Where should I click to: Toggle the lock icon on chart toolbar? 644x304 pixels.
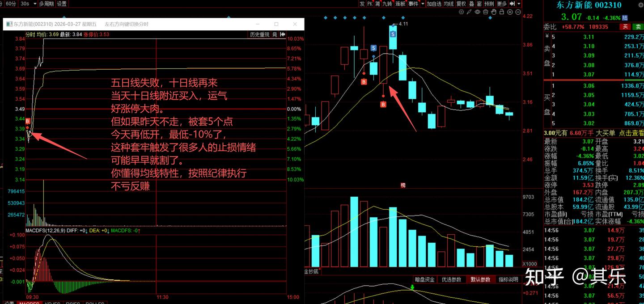(x=502, y=12)
